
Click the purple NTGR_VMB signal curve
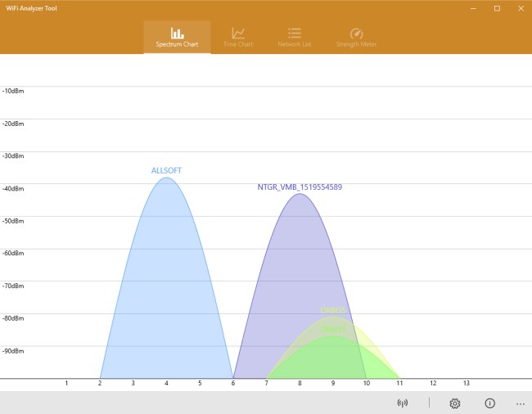[299, 270]
